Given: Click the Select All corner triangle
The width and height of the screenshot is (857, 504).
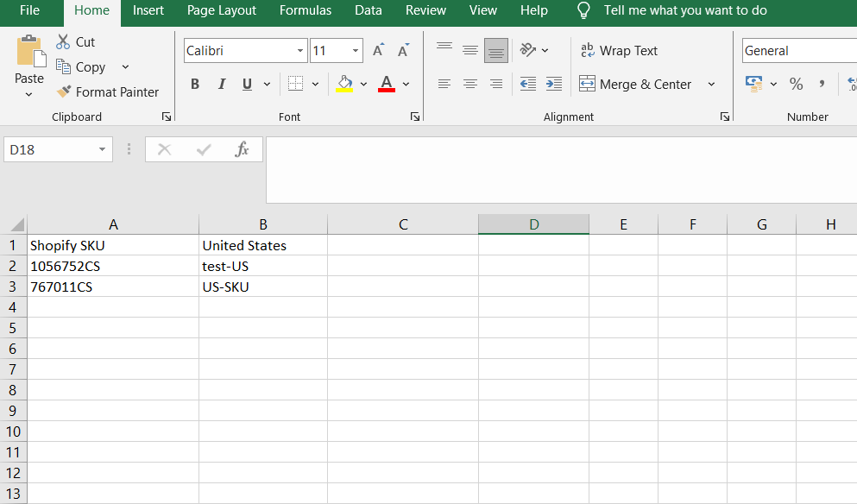Looking at the screenshot, I should click(17, 224).
